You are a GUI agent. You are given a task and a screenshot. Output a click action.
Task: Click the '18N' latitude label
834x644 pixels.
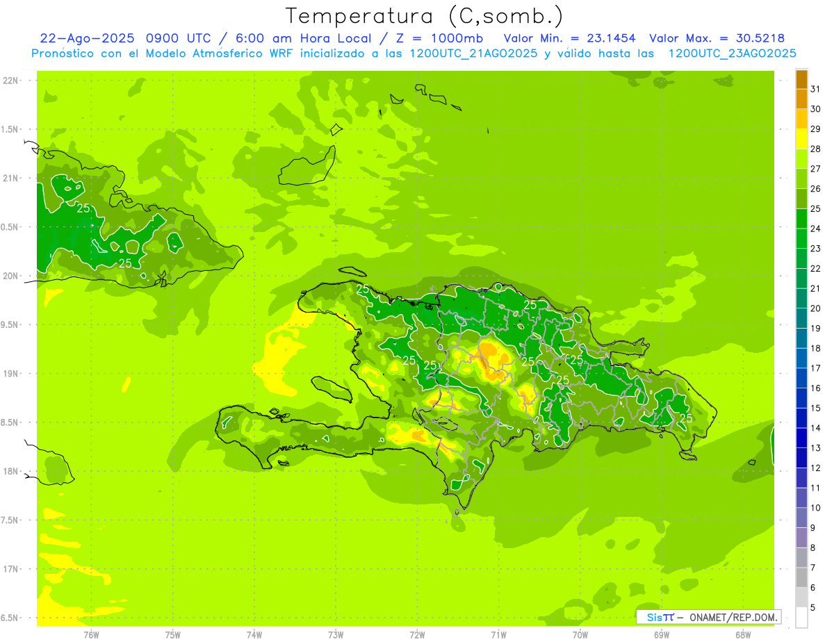[12, 471]
